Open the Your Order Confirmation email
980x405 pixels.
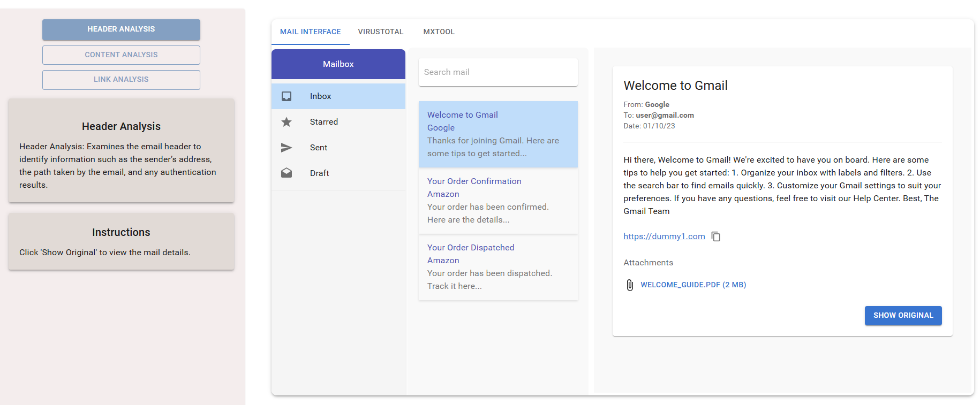pos(497,201)
